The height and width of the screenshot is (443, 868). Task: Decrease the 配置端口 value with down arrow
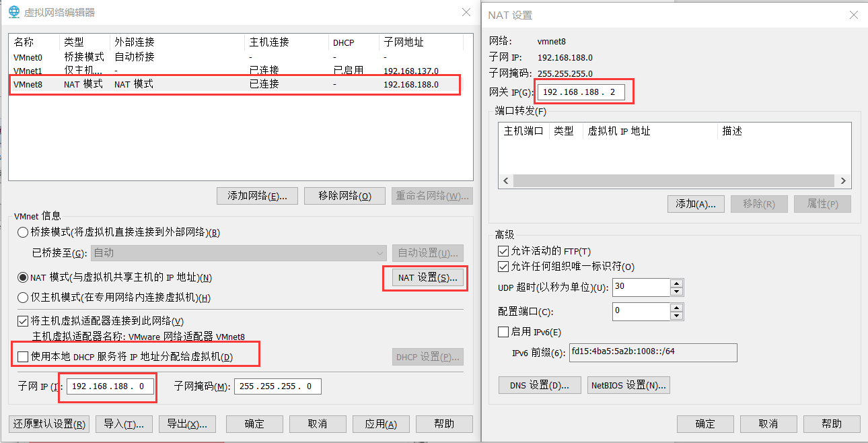(677, 316)
